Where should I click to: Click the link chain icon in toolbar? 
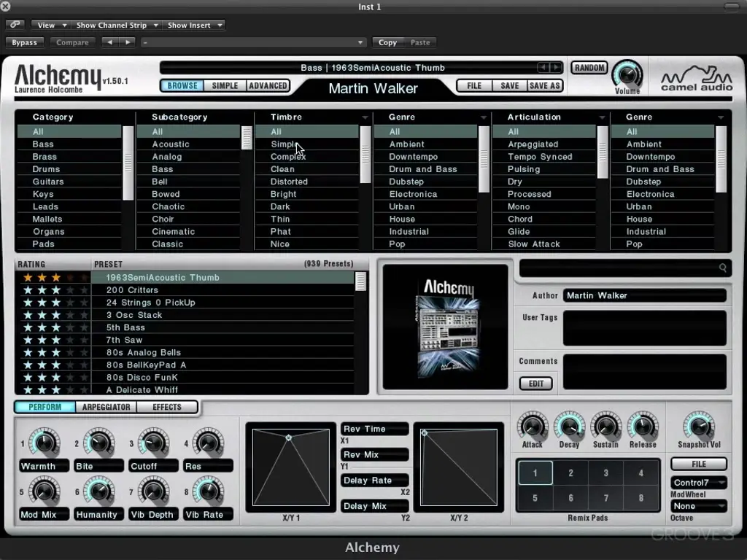[x=15, y=25]
